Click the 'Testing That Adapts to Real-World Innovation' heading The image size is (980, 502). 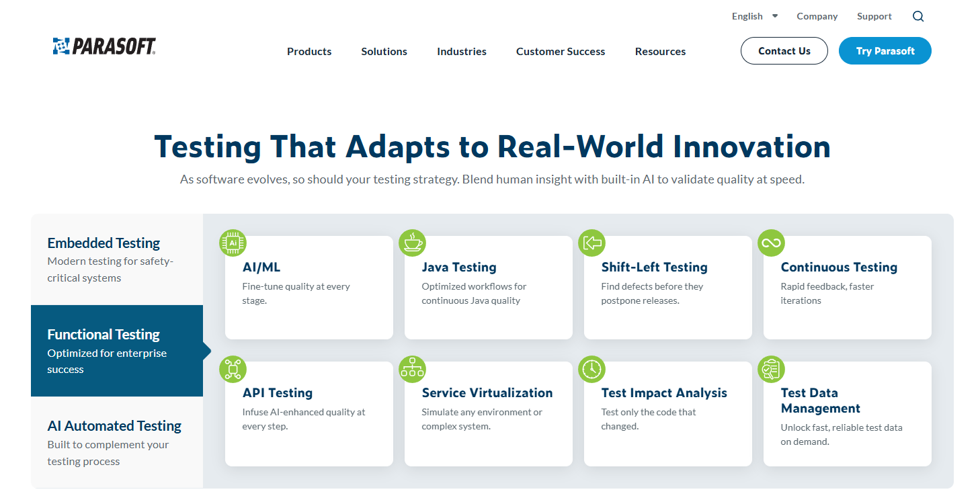492,147
